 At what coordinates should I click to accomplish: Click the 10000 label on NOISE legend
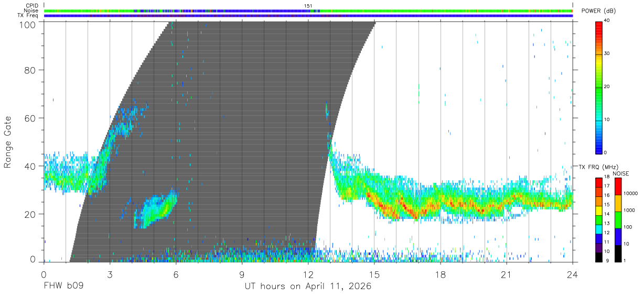coord(631,193)
